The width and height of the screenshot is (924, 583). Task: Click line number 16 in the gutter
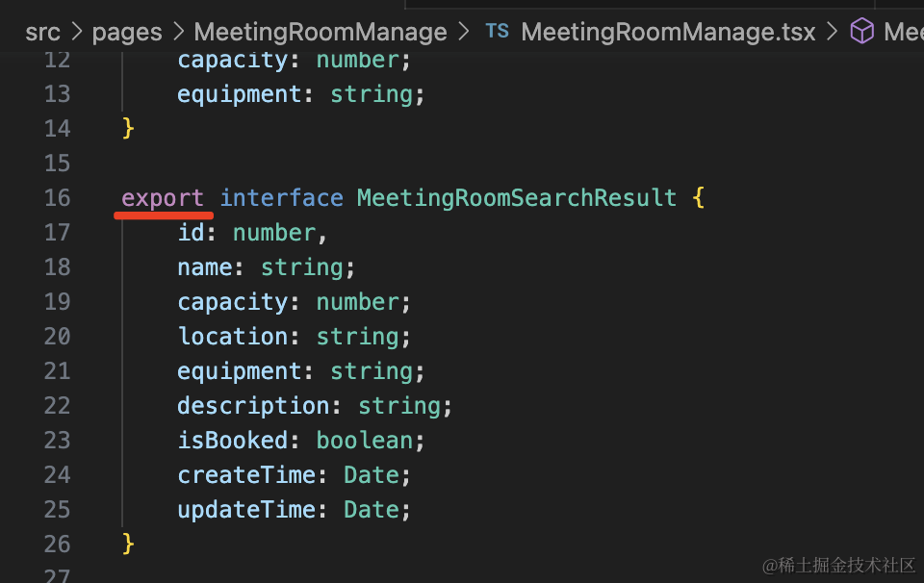tap(57, 198)
